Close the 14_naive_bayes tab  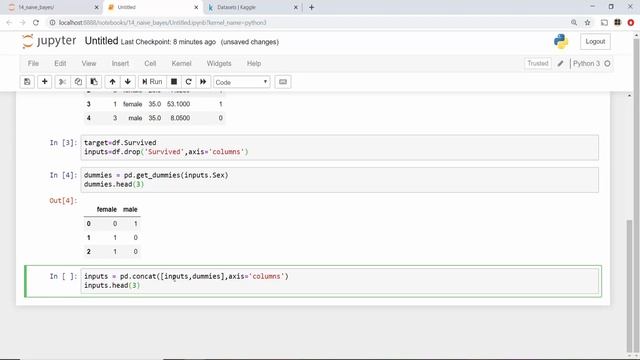click(97, 7)
